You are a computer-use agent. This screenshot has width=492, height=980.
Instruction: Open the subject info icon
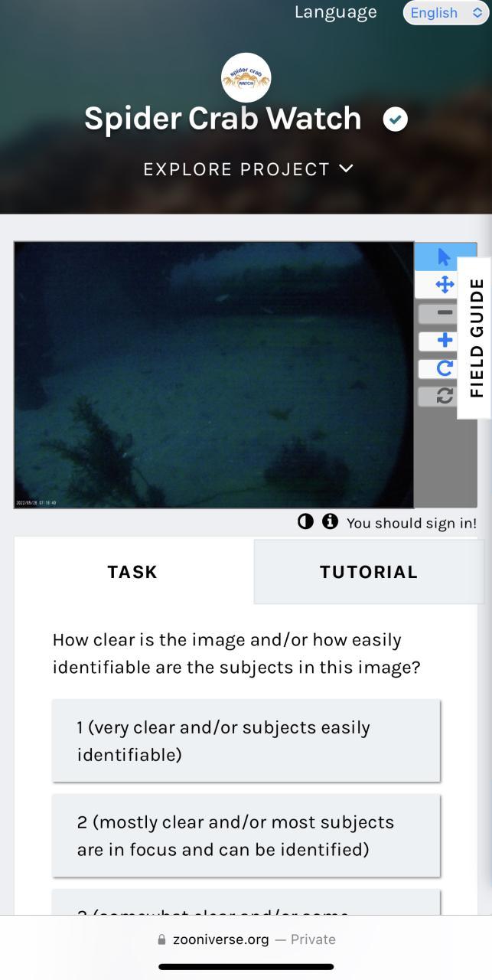(x=330, y=521)
